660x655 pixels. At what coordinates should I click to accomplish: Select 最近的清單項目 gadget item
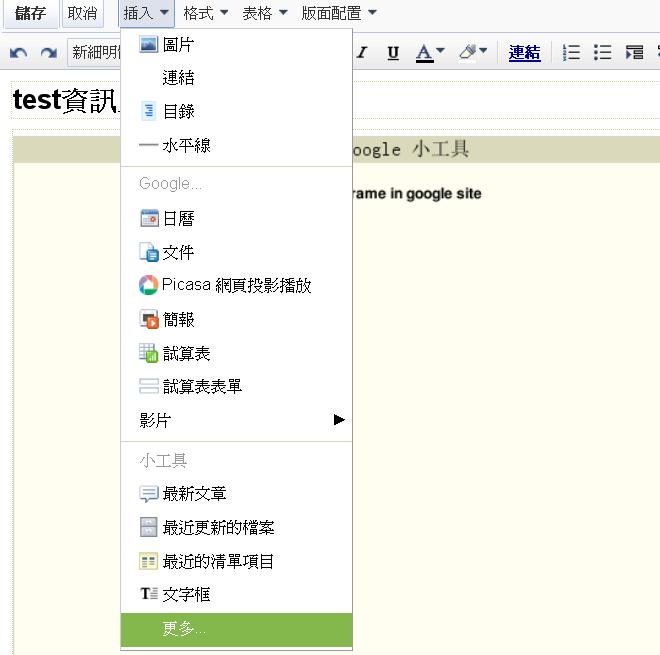pos(236,561)
